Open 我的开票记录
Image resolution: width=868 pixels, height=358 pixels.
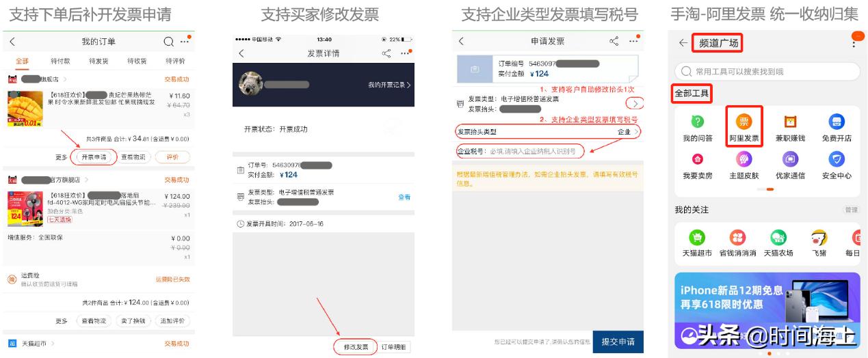click(390, 85)
